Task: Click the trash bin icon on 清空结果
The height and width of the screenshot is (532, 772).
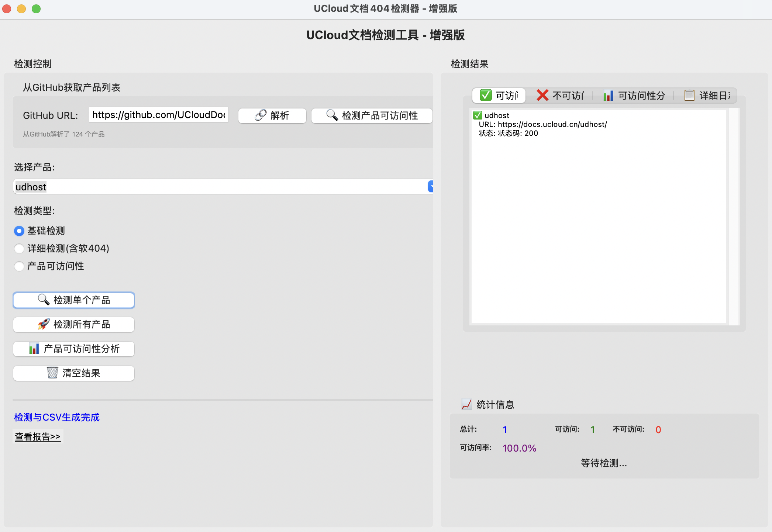Action: (x=52, y=373)
